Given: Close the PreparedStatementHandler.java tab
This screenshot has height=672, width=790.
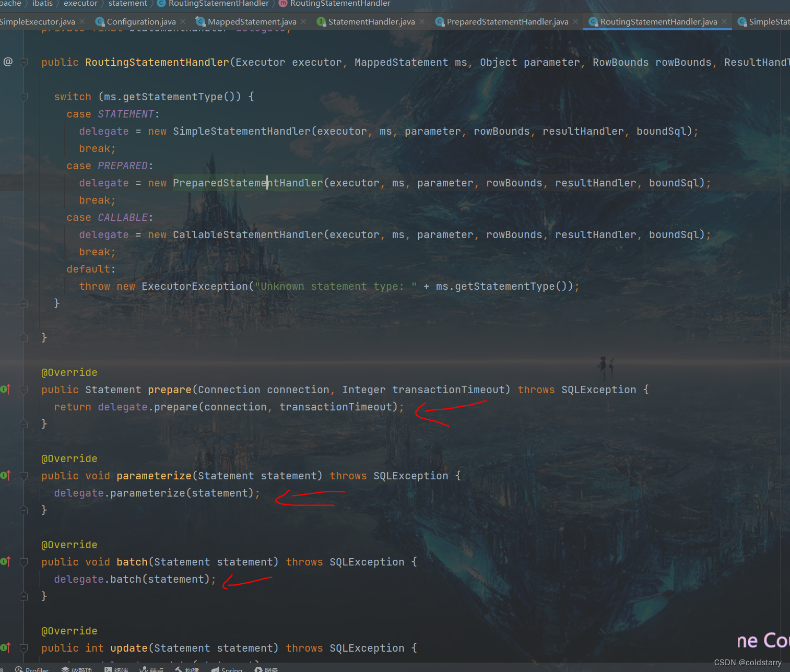Looking at the screenshot, I should tap(575, 21).
